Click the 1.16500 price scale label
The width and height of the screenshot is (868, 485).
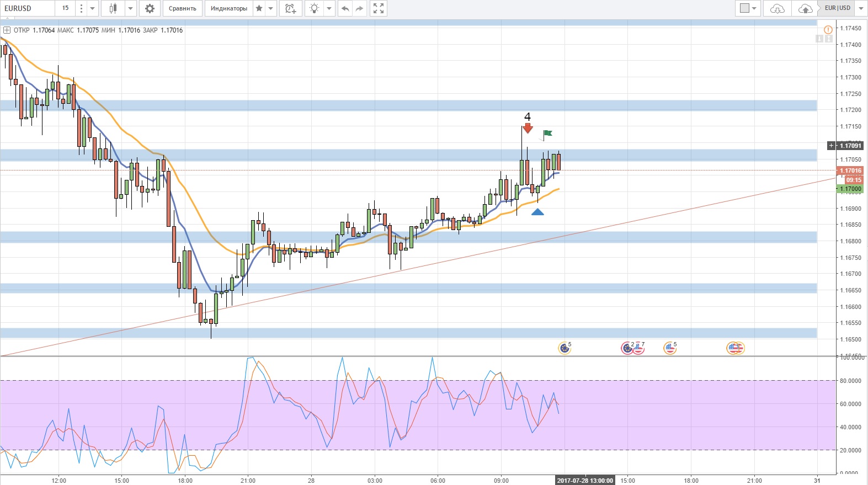(850, 339)
